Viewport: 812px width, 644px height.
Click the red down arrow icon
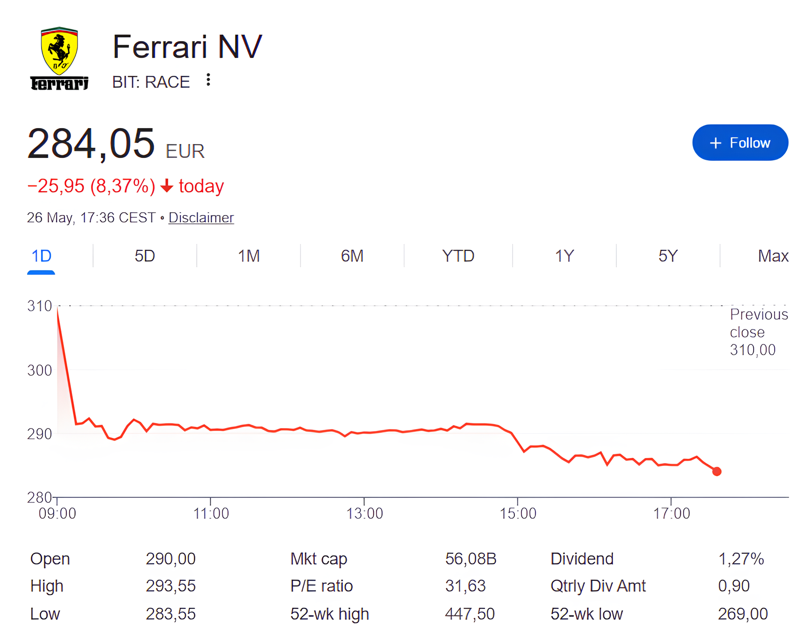[167, 186]
